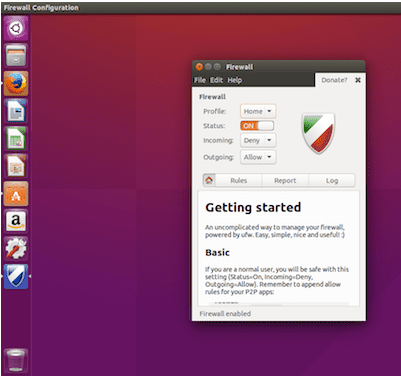Click the Firewall shield icon in the dock
Viewport: 401px width, 377px height.
(x=16, y=277)
